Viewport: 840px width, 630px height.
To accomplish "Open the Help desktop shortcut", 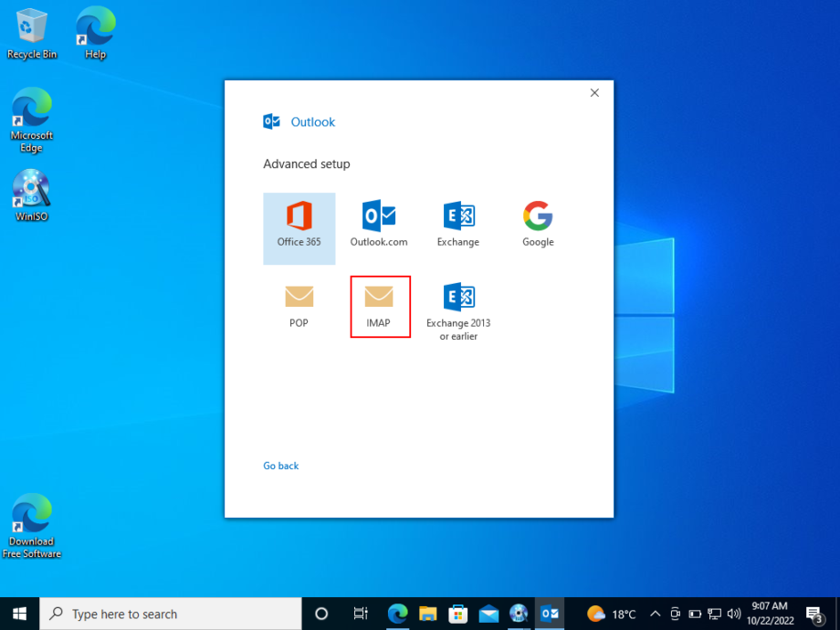I will pos(94,30).
